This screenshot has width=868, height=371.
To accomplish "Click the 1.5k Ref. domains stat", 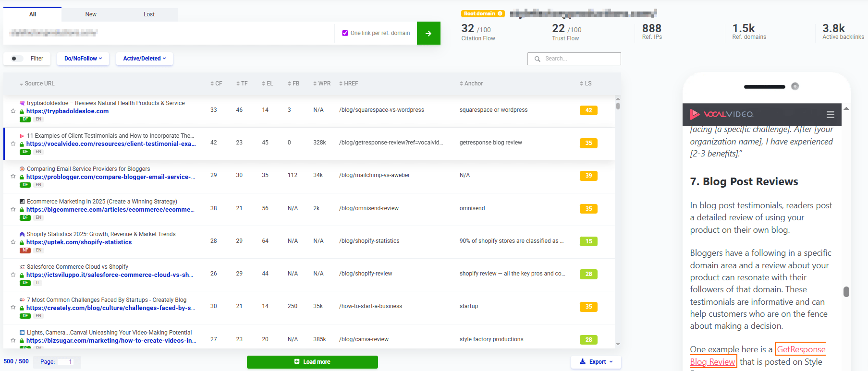I will [x=749, y=31].
